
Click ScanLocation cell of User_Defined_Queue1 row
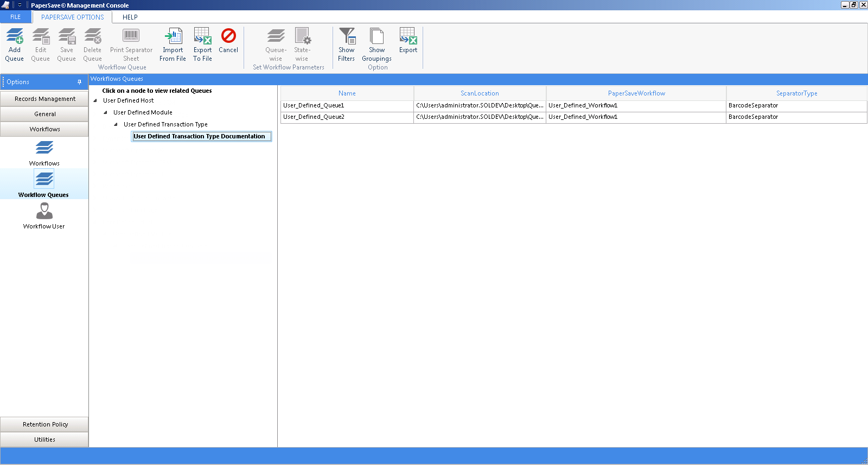point(480,106)
